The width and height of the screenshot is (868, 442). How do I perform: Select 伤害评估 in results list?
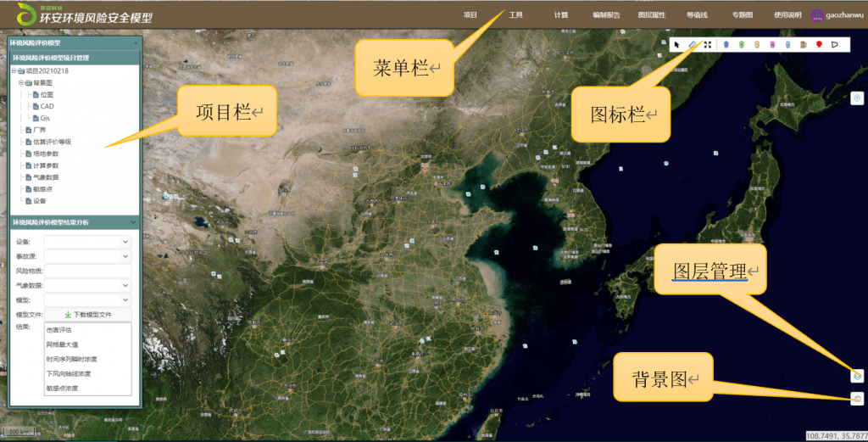[58, 331]
